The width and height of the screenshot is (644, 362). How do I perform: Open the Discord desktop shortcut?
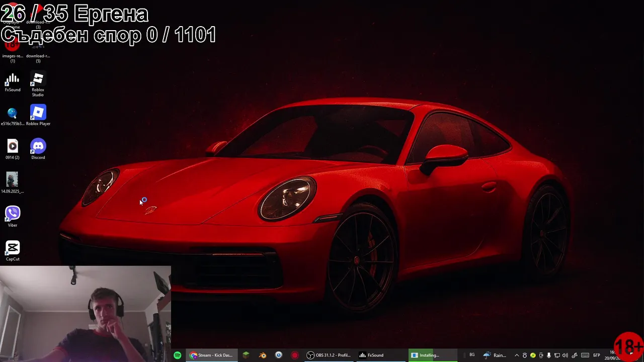click(x=38, y=149)
